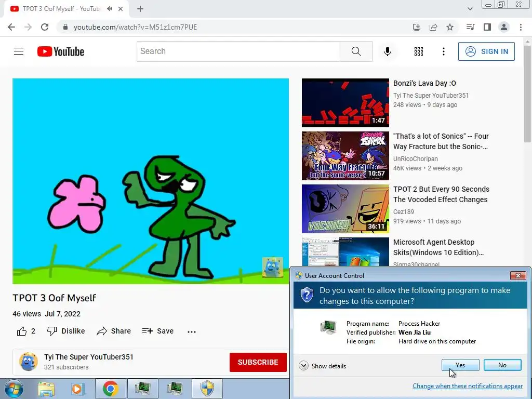Click the SIGN IN button
Viewport: 532px width, 399px height.
tap(486, 51)
